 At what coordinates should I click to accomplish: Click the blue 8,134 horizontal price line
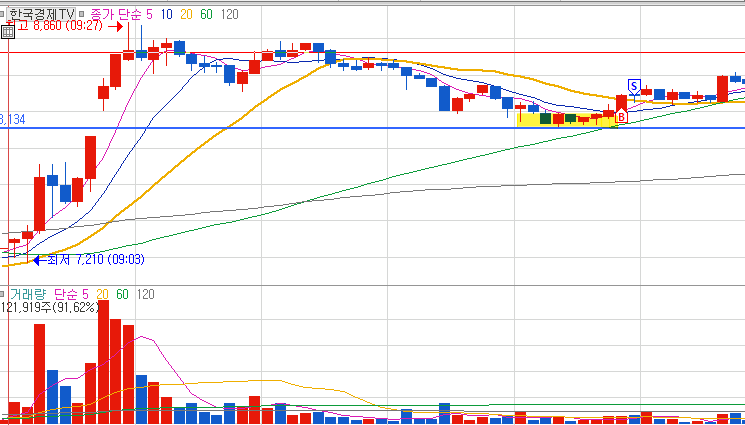pyautogui.click(x=372, y=128)
